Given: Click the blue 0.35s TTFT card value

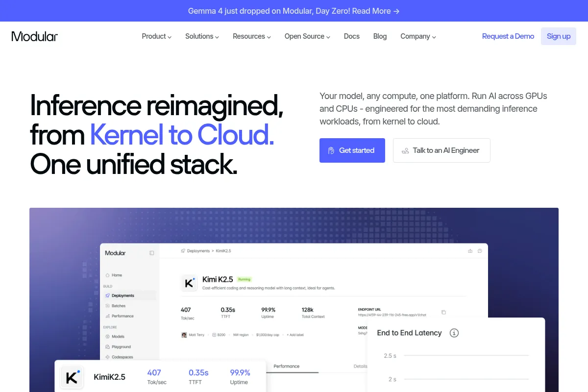Looking at the screenshot, I should click(x=198, y=373).
